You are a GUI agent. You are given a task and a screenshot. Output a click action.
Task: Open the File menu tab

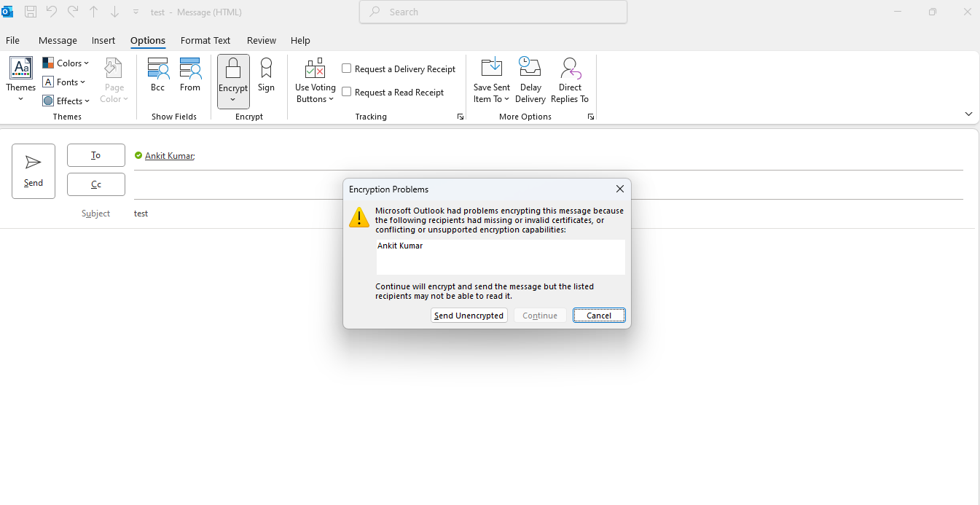[x=12, y=40]
